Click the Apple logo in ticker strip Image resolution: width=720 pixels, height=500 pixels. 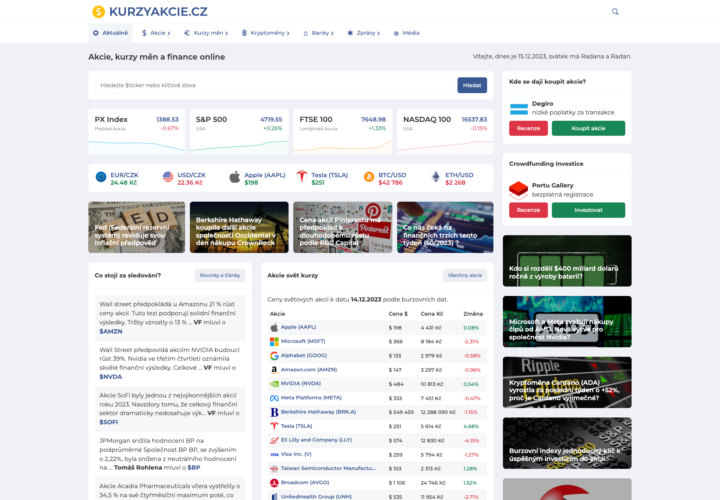235,177
